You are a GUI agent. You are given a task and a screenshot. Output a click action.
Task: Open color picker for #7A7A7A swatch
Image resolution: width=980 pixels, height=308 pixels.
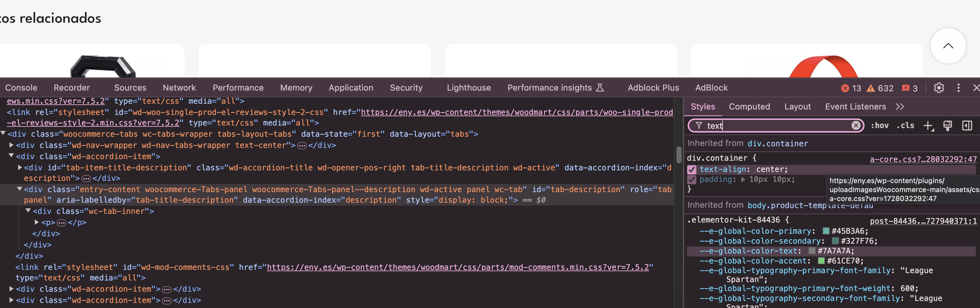coord(812,251)
